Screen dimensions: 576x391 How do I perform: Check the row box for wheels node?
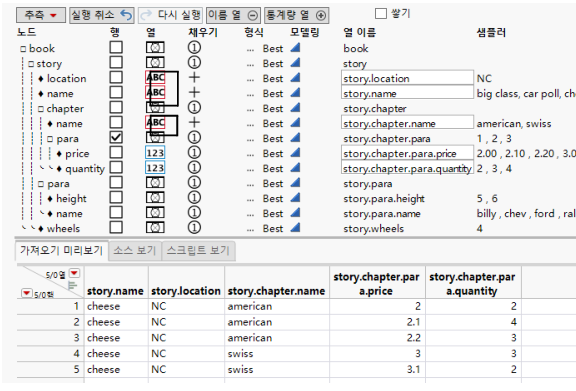click(116, 227)
